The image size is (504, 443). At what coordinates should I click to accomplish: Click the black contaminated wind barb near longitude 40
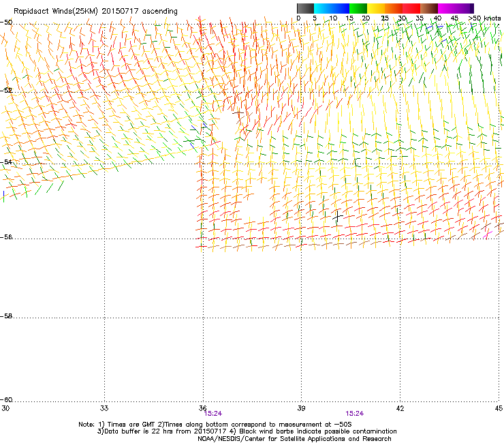338,216
